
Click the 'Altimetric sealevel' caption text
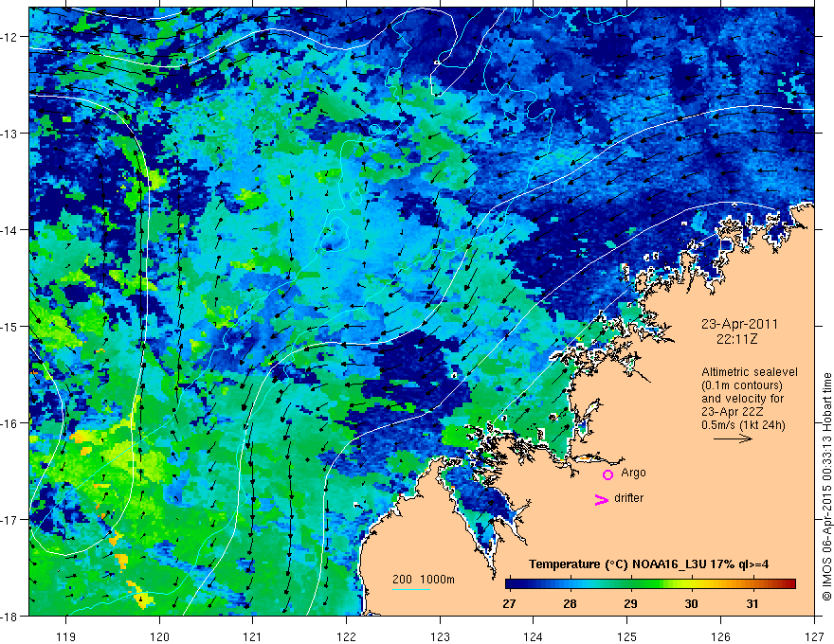[x=750, y=372]
